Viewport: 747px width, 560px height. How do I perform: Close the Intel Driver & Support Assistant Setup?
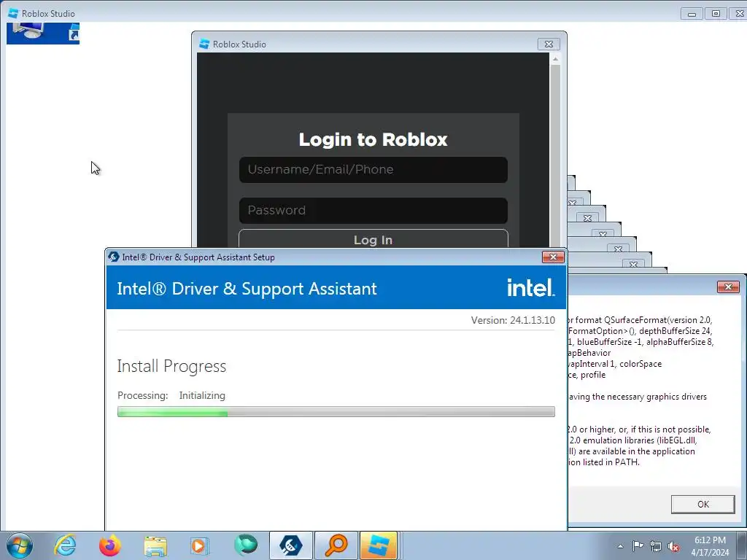[553, 257]
